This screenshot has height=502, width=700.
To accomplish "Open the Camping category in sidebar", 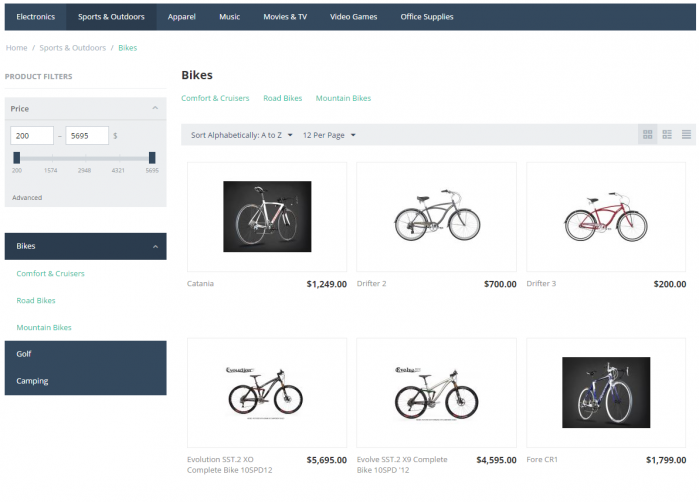I will [x=85, y=381].
